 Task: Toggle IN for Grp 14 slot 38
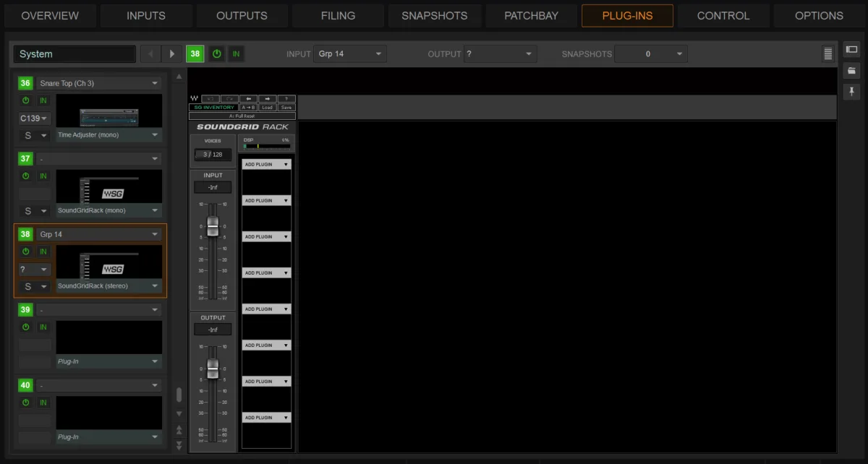pos(43,252)
